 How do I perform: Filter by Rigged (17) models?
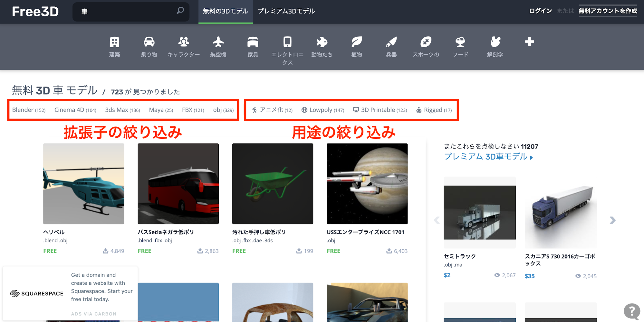(434, 110)
